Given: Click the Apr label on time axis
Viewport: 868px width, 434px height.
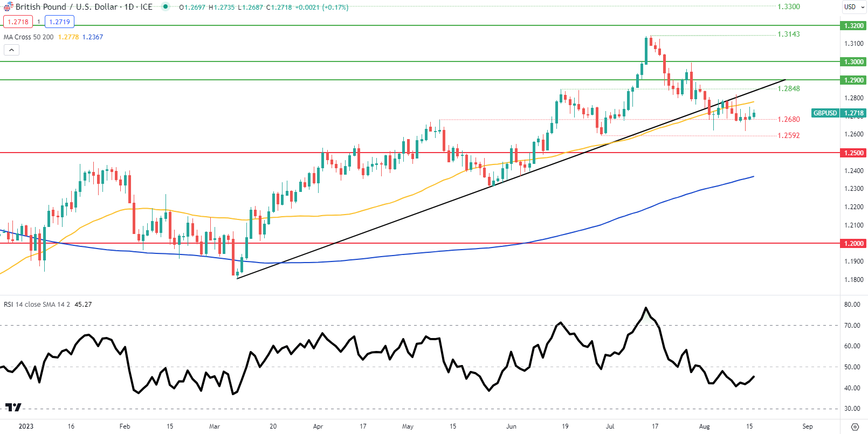Looking at the screenshot, I should pyautogui.click(x=318, y=426).
